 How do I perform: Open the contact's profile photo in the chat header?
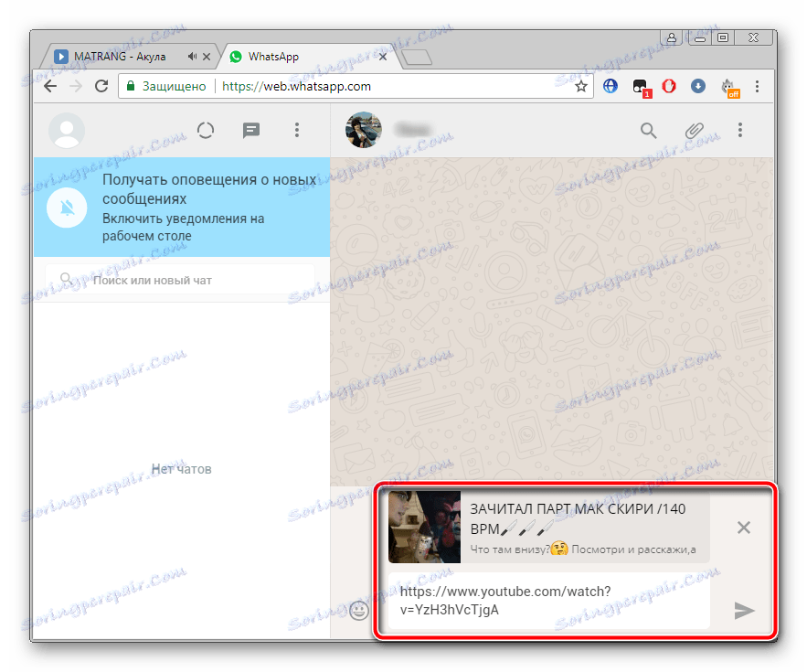[x=364, y=130]
